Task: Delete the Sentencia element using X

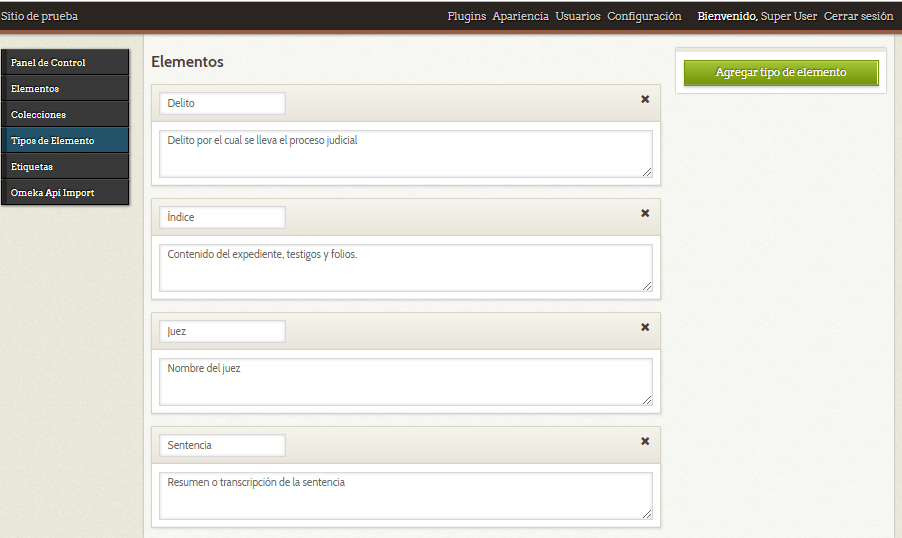Action: click(645, 441)
